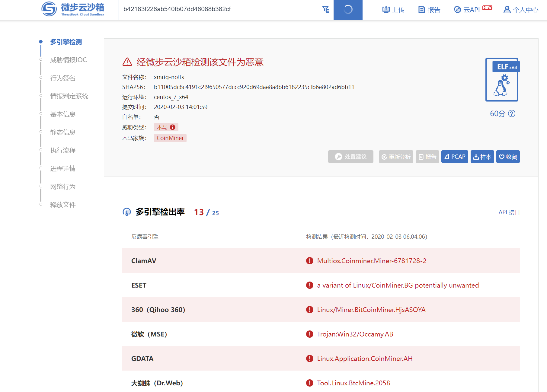Click the 60分 score text

tap(497, 113)
